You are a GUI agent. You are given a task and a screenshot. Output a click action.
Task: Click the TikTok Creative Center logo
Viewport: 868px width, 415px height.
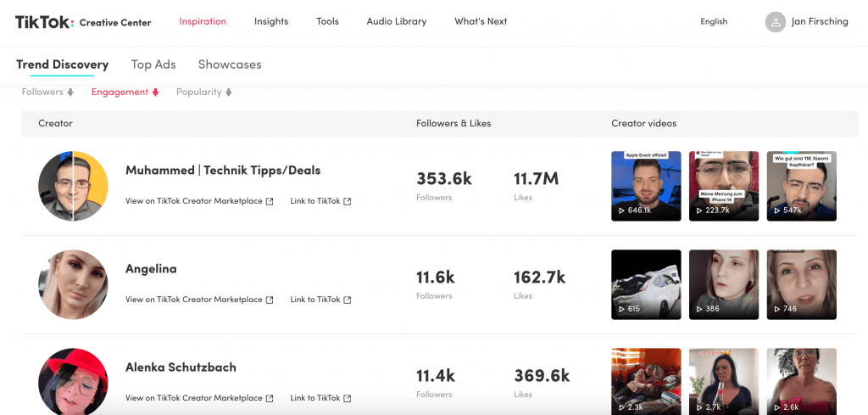83,22
